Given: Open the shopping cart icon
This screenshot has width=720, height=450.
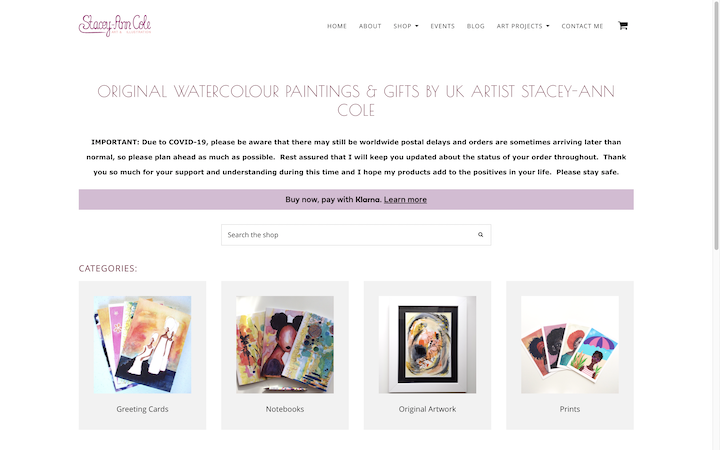Looking at the screenshot, I should click(623, 26).
